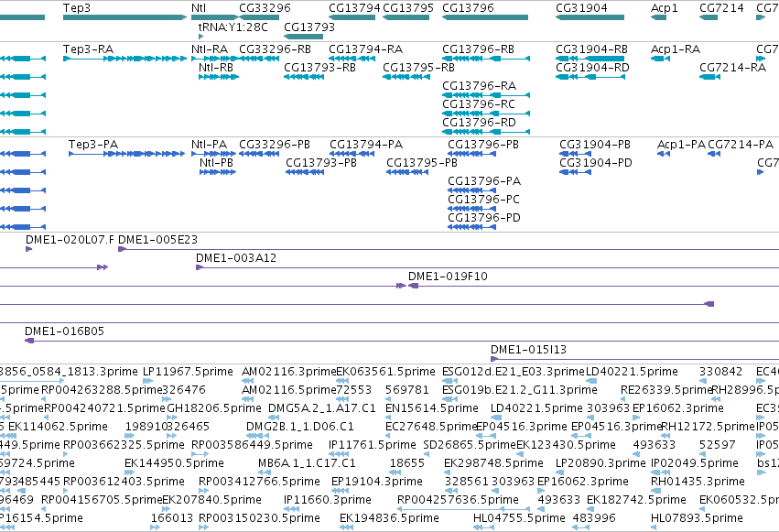Select the DME1-016B05 clone feature
The height and width of the screenshot is (532, 779).
[402, 341]
